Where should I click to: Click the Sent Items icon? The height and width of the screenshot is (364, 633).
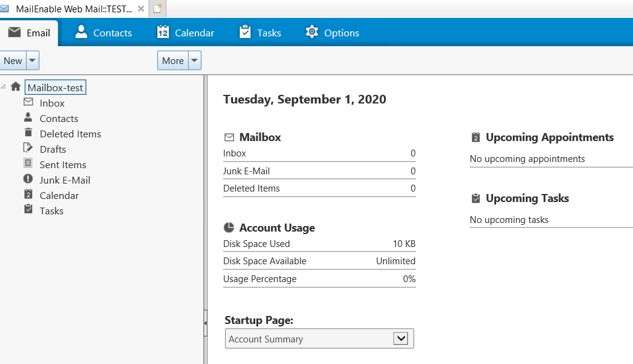tap(28, 163)
